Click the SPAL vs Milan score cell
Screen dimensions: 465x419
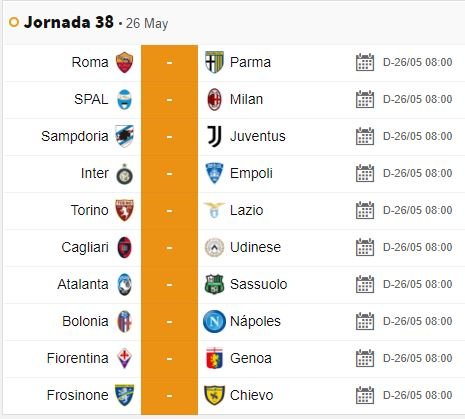pos(169,100)
